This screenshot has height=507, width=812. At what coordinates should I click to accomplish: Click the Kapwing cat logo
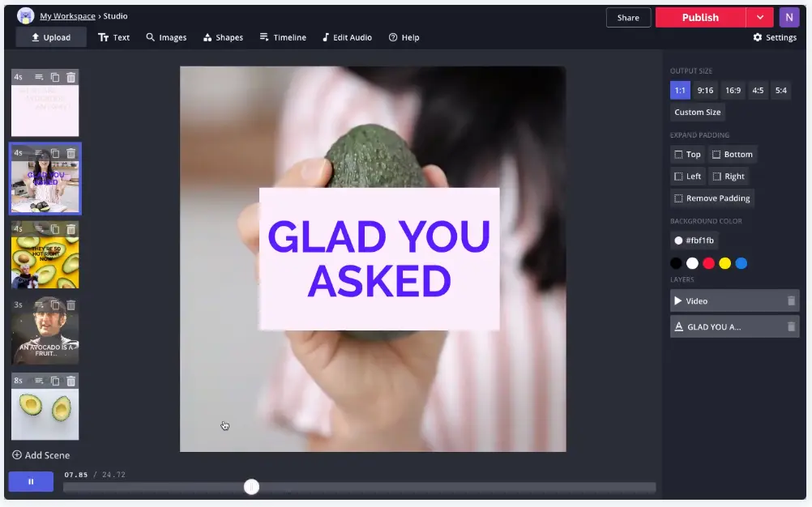pos(26,16)
